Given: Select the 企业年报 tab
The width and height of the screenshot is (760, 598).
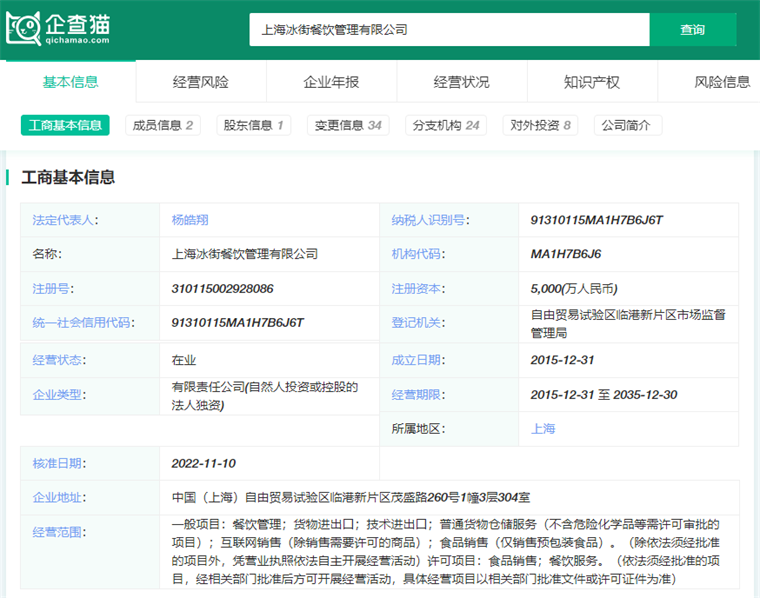Looking at the screenshot, I should 331,82.
